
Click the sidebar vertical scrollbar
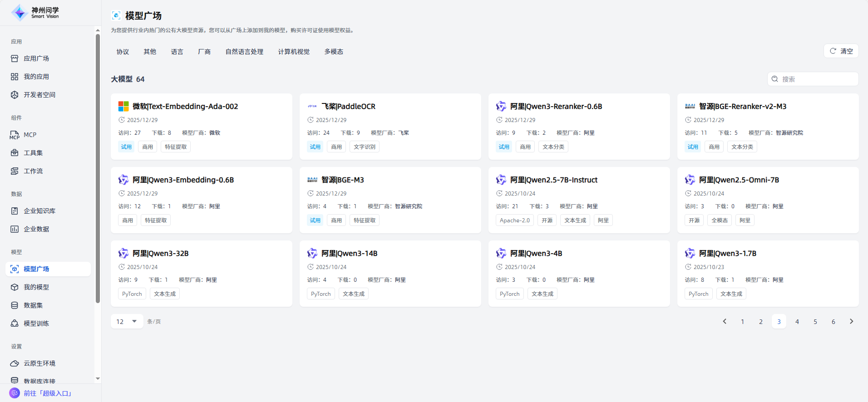(x=98, y=168)
